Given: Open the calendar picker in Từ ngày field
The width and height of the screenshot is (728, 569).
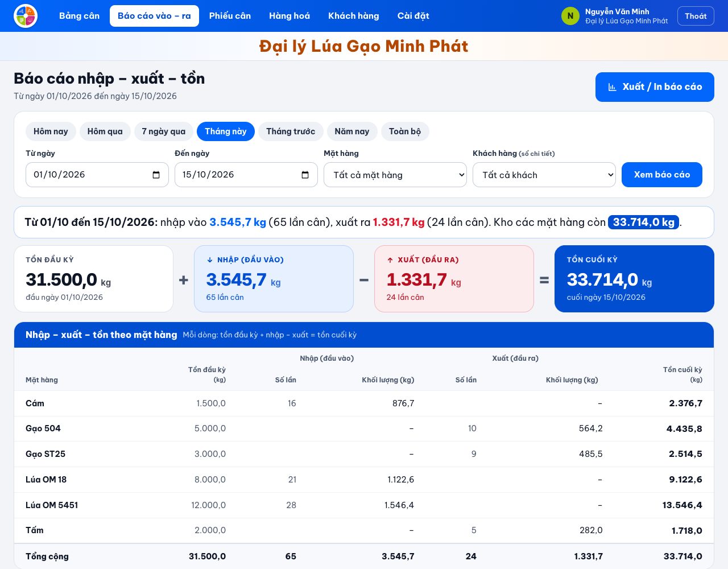Looking at the screenshot, I should 156,175.
